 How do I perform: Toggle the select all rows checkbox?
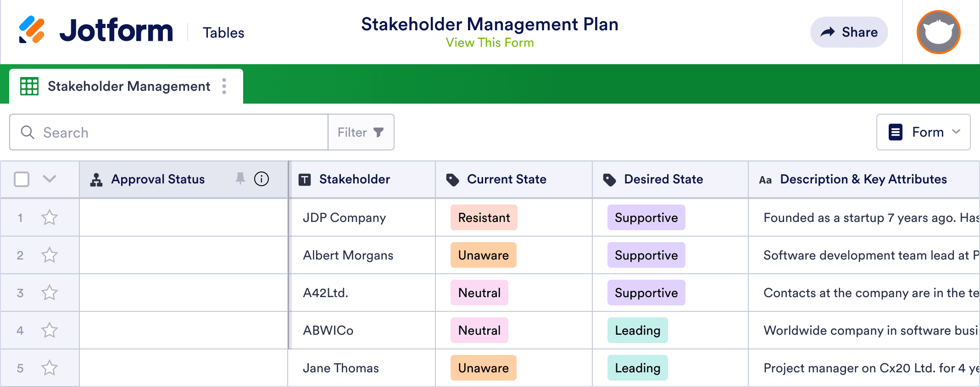pos(22,179)
